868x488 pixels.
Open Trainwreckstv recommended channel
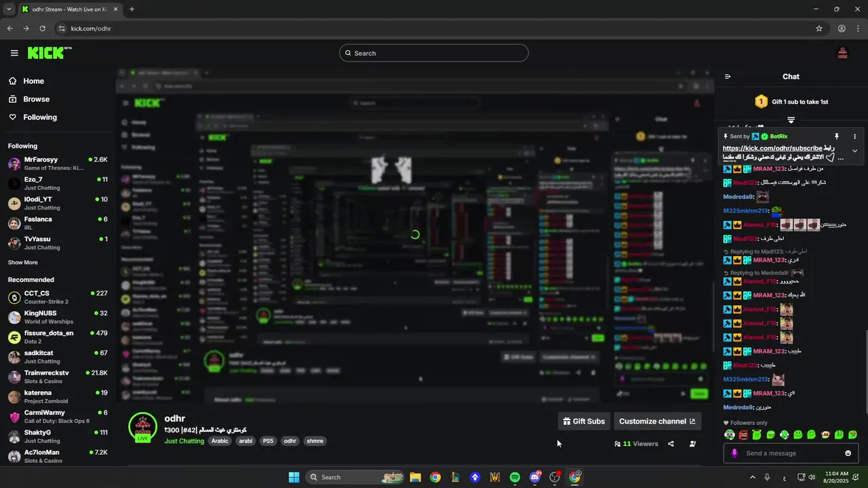pyautogui.click(x=58, y=377)
